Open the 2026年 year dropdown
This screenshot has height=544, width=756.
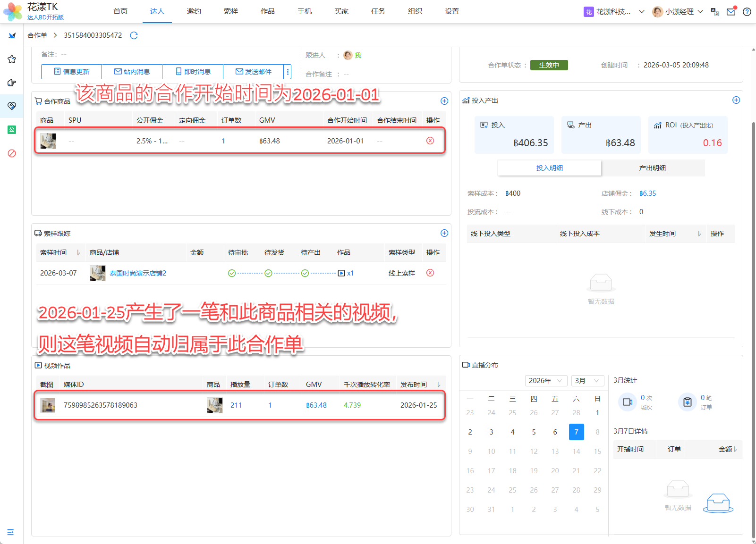pos(546,381)
